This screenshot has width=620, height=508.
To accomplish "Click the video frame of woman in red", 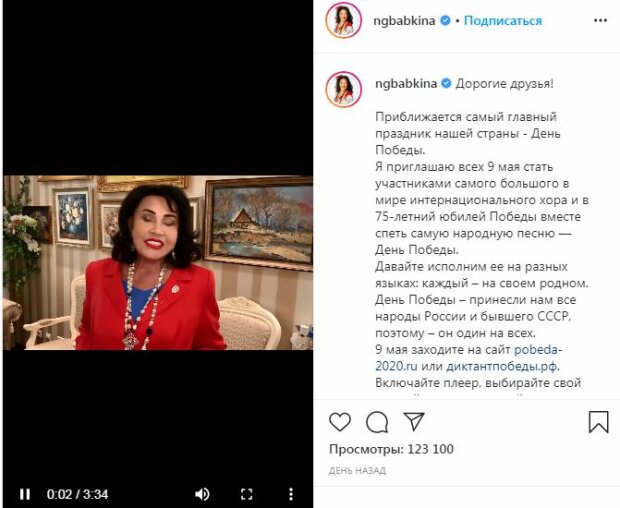I will click(x=158, y=262).
